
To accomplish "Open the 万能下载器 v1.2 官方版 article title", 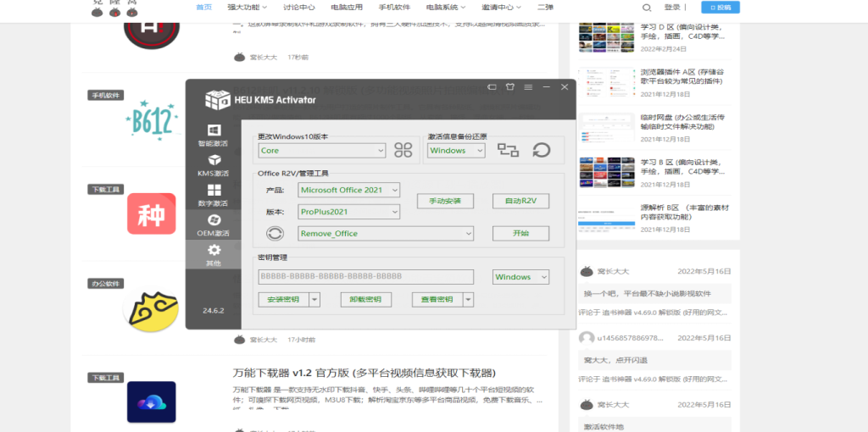I will pyautogui.click(x=364, y=372).
